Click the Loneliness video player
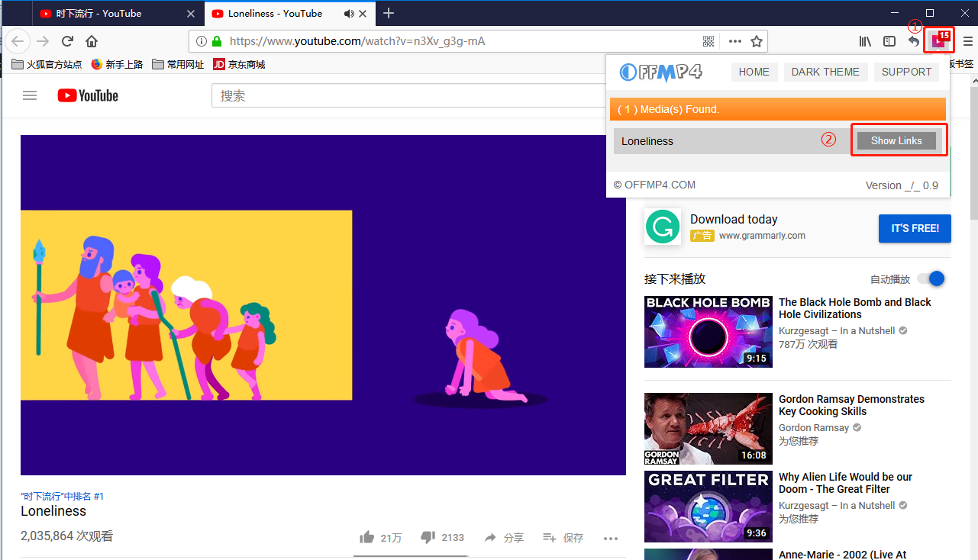Image resolution: width=978 pixels, height=560 pixels. click(x=323, y=305)
